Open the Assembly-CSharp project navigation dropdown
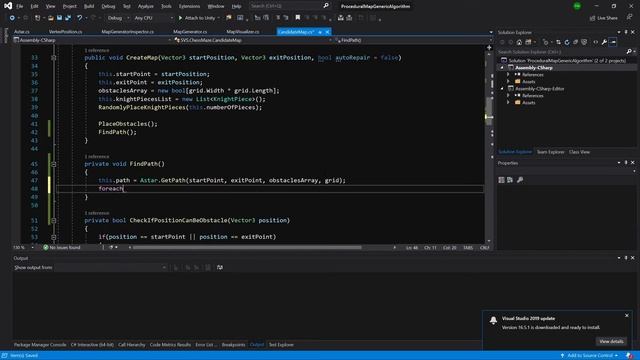640x360 pixels. click(92, 40)
